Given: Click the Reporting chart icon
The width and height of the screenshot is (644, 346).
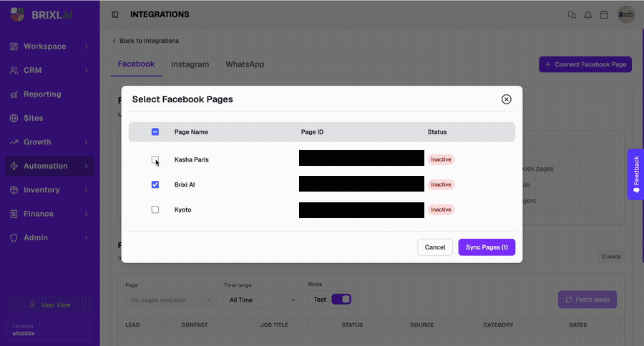Looking at the screenshot, I should tap(14, 94).
